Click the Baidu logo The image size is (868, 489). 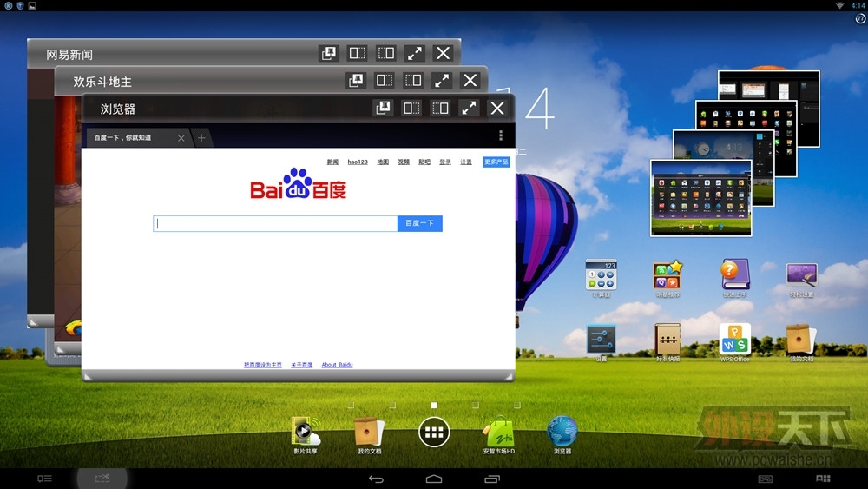(299, 184)
